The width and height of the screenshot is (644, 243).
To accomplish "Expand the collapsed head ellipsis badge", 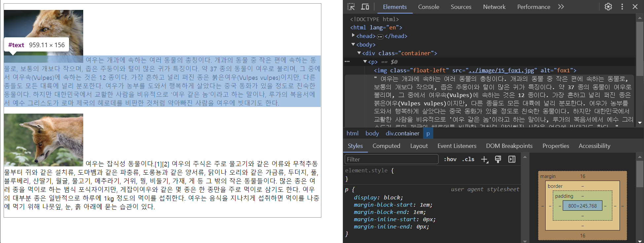I will pyautogui.click(x=380, y=36).
